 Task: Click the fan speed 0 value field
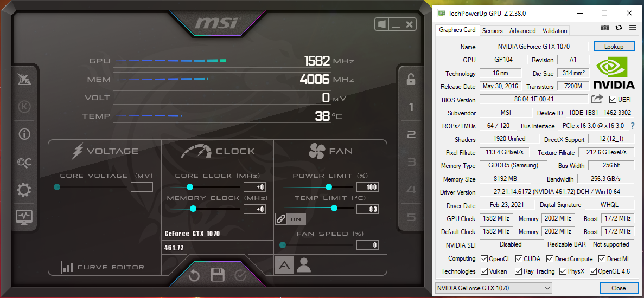[x=367, y=245]
